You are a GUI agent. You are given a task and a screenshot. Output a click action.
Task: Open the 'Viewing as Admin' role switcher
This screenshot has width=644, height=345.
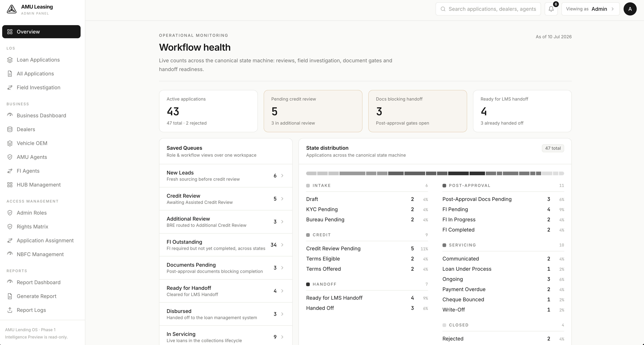(x=591, y=9)
